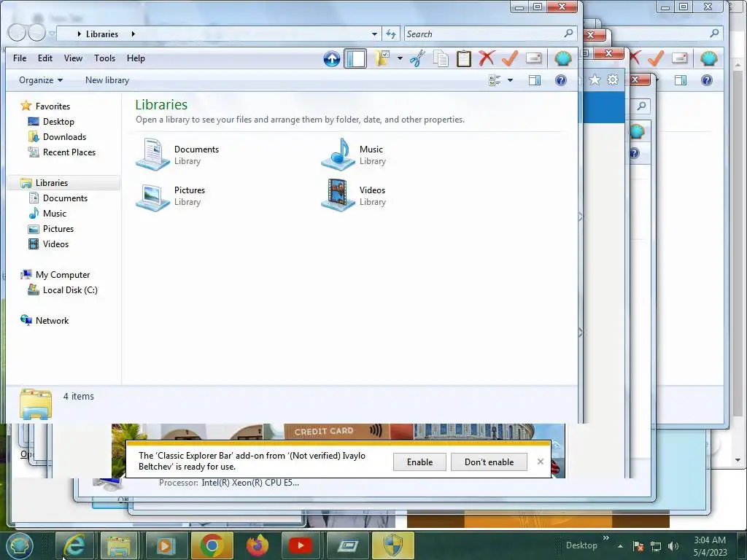Click the Email envelope toolbar icon

click(533, 58)
